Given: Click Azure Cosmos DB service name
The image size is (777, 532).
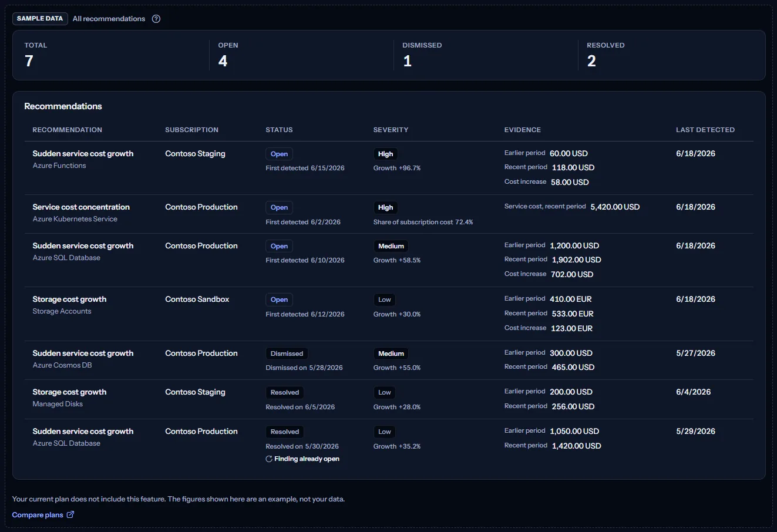Looking at the screenshot, I should coord(62,365).
